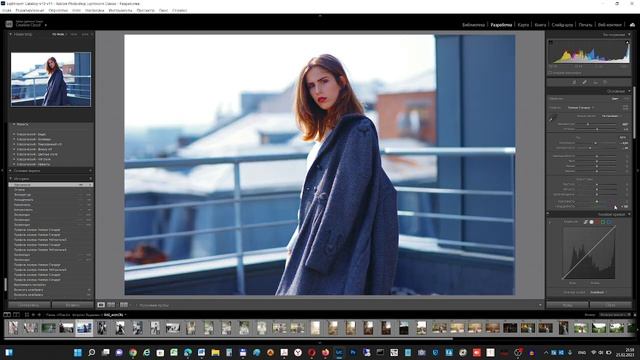Click the Copy settings button
The image size is (640, 360).
[x=29, y=305]
